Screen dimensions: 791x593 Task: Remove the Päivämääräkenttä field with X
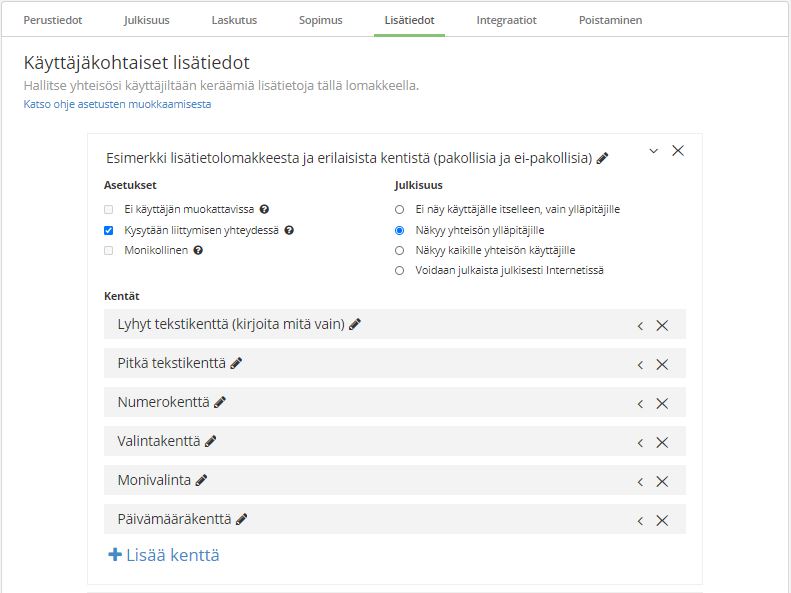661,520
